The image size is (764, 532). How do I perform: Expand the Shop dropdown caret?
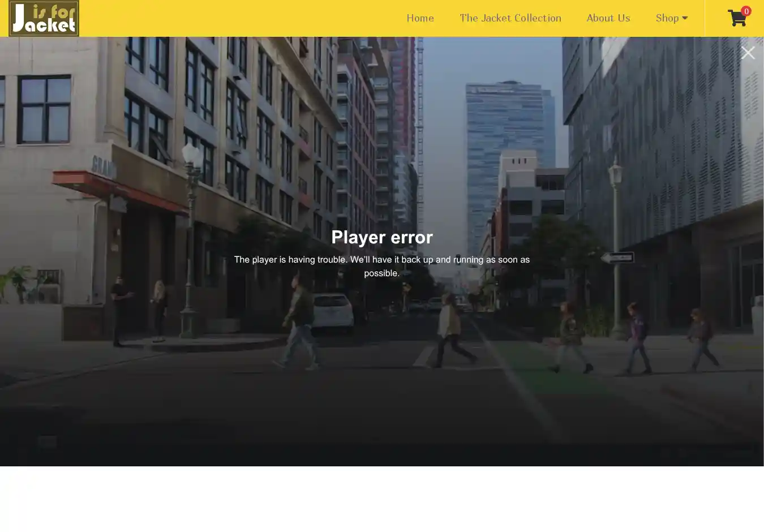coord(685,18)
